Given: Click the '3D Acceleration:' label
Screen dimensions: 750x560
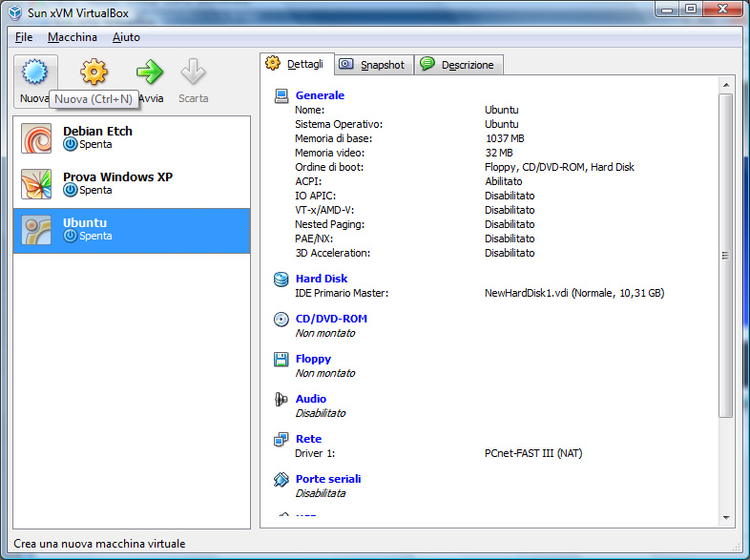Looking at the screenshot, I should pos(332,253).
